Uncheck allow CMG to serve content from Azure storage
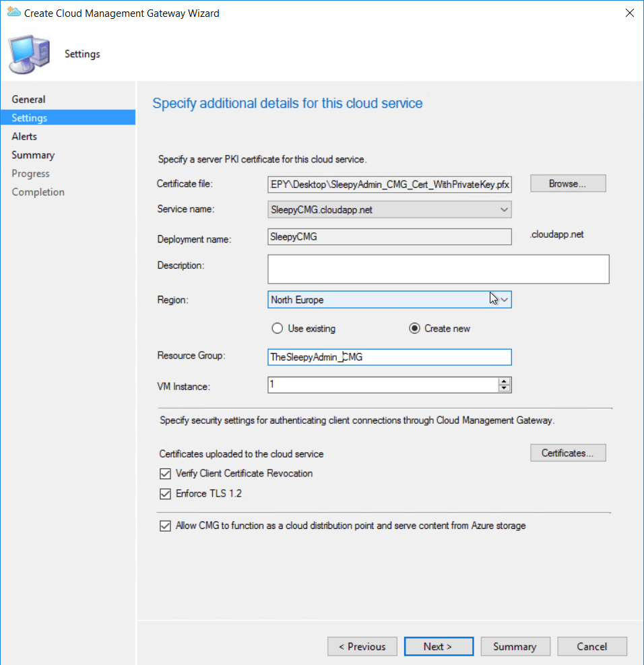The height and width of the screenshot is (665, 644). [165, 526]
